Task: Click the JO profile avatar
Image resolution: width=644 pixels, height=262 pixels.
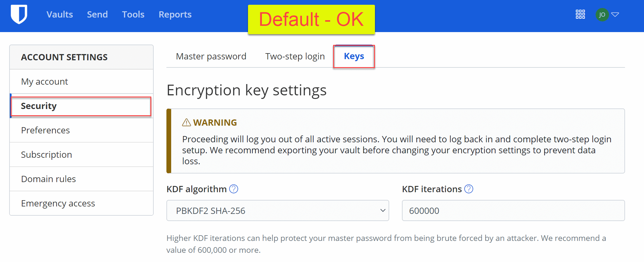Action: click(x=602, y=15)
